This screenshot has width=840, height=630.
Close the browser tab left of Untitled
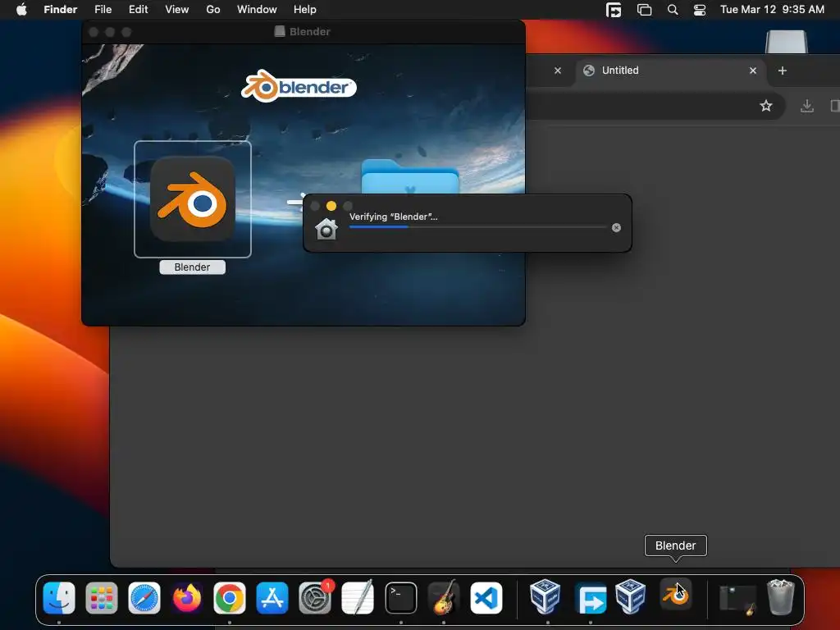click(x=558, y=71)
